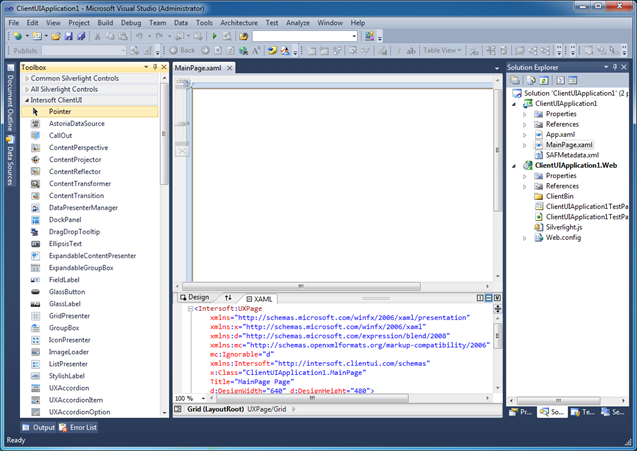Viewport: 637px width, 451px height.
Task: Close the MainPage.xaml tab
Action: pos(230,68)
